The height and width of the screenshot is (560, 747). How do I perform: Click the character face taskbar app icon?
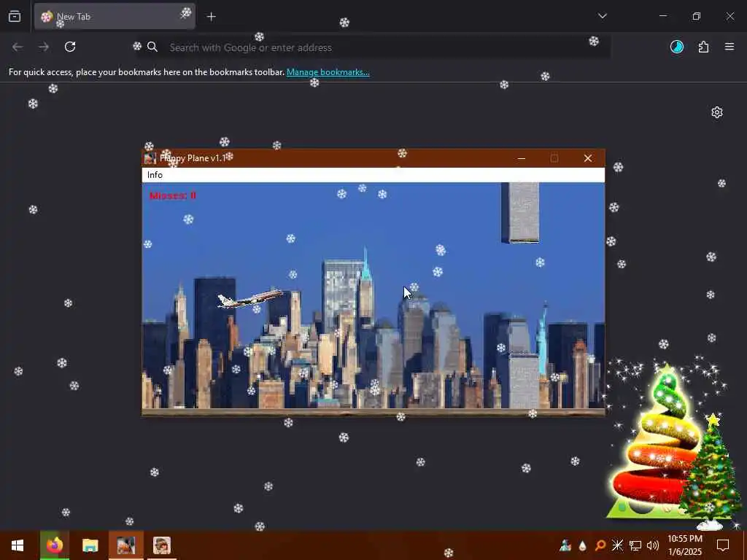point(161,545)
